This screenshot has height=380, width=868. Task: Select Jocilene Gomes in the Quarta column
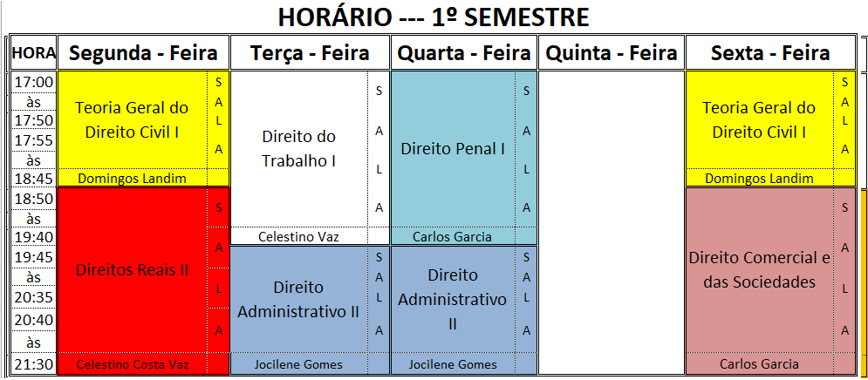click(453, 364)
